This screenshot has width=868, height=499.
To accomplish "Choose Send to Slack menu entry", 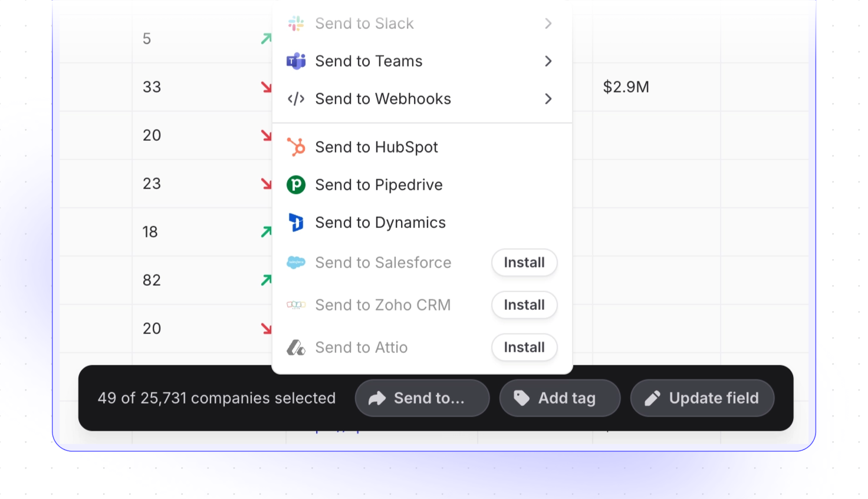I will [x=422, y=24].
